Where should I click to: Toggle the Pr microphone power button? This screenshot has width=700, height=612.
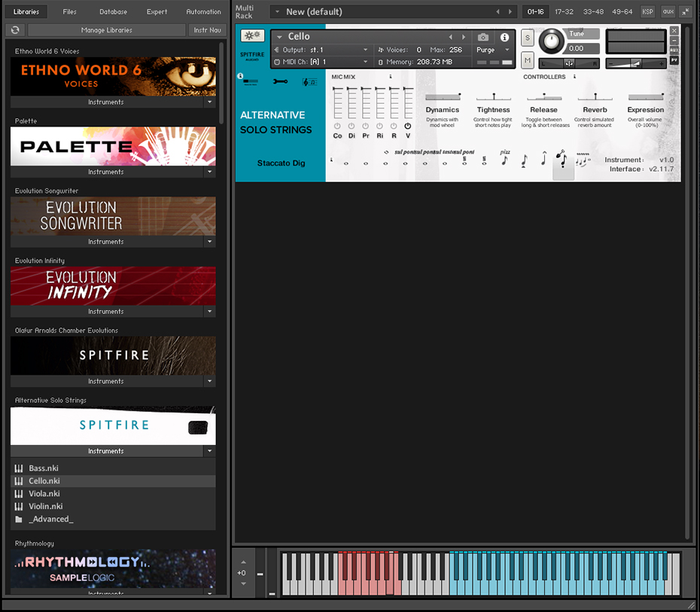click(366, 126)
